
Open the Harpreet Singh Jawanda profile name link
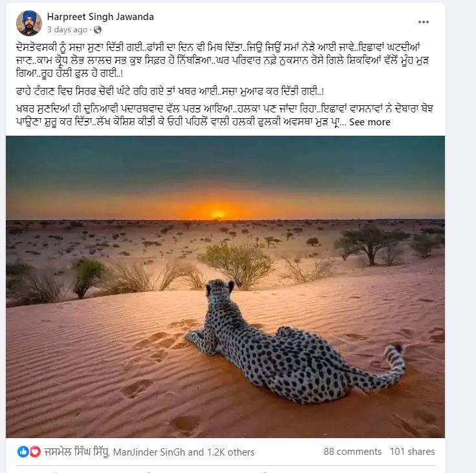(x=100, y=17)
